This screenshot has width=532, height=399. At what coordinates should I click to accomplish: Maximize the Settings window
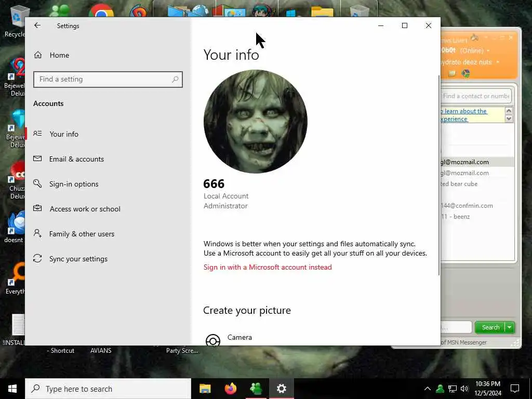404,25
